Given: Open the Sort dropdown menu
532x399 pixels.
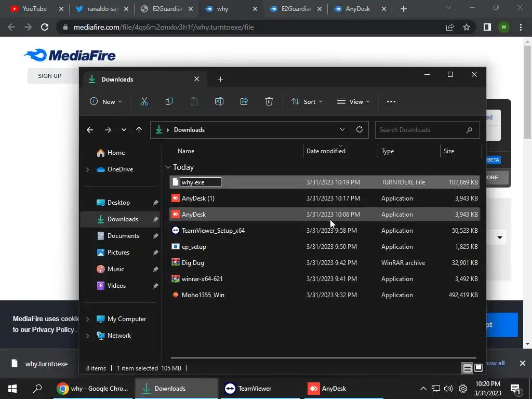Looking at the screenshot, I should point(307,101).
